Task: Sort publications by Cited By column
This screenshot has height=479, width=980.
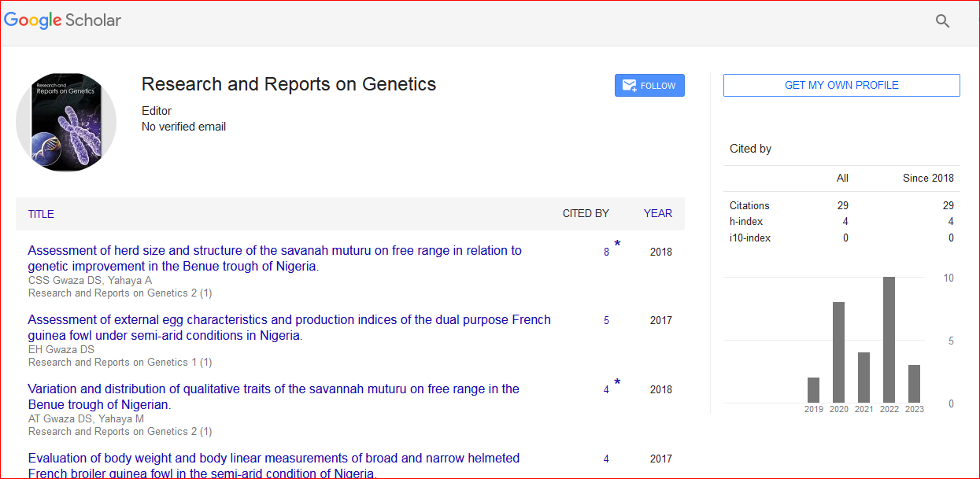Action: [585, 214]
